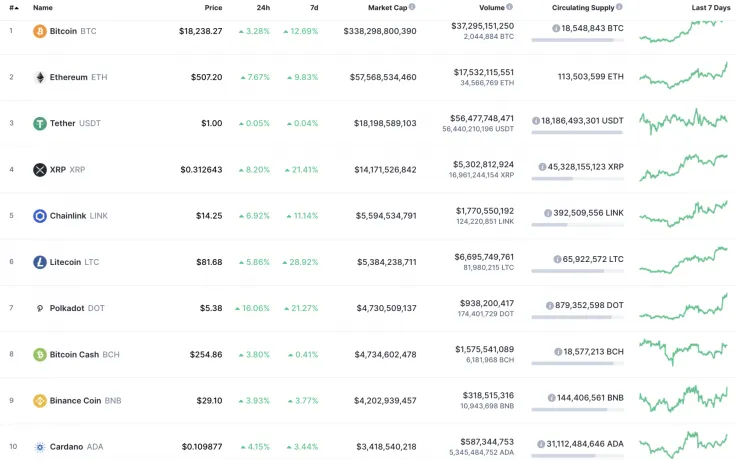736x460 pixels.
Task: Open the XRP coin page link
Action: (x=68, y=169)
